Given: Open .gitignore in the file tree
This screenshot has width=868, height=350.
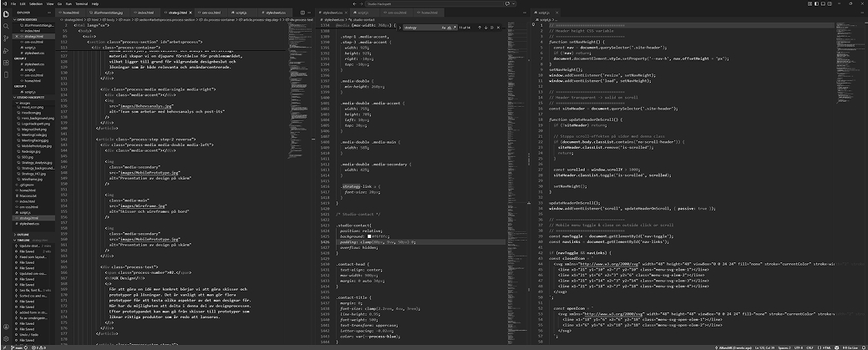Looking at the screenshot, I should 23,185.
